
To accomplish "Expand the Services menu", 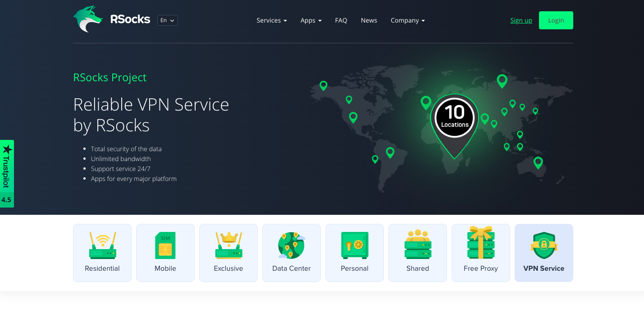I will pyautogui.click(x=272, y=20).
